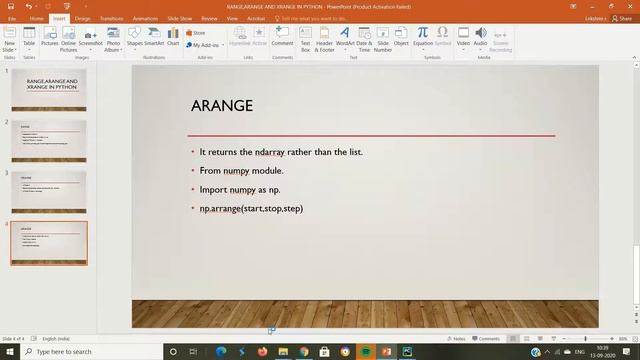Toggle the Notes pane in status bar
This screenshot has height=360, width=640.
point(456,339)
